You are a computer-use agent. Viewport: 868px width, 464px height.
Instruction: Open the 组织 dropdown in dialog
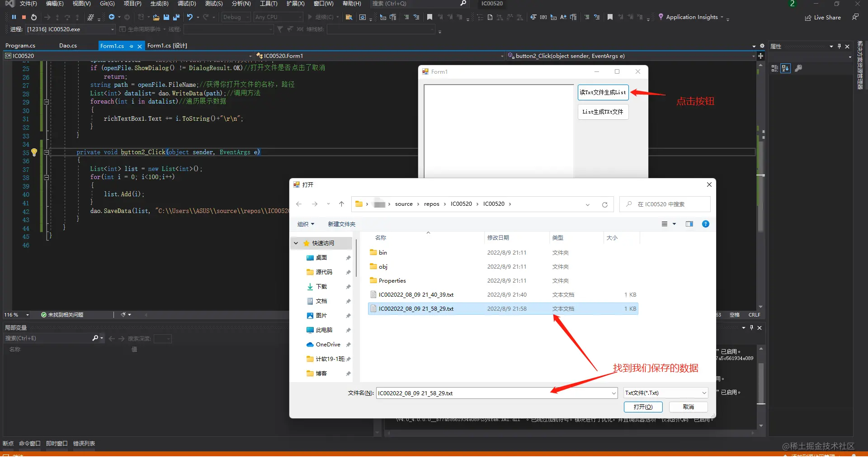click(x=306, y=224)
